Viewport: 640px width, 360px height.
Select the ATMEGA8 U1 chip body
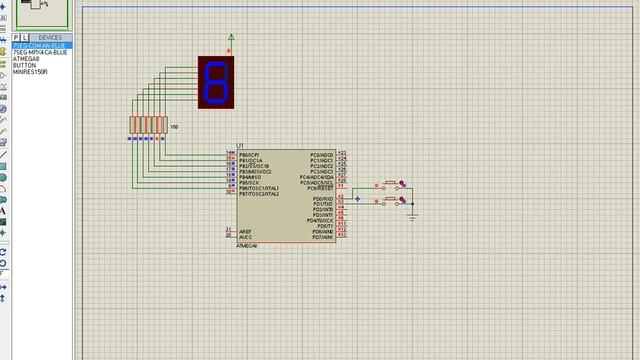click(286, 196)
